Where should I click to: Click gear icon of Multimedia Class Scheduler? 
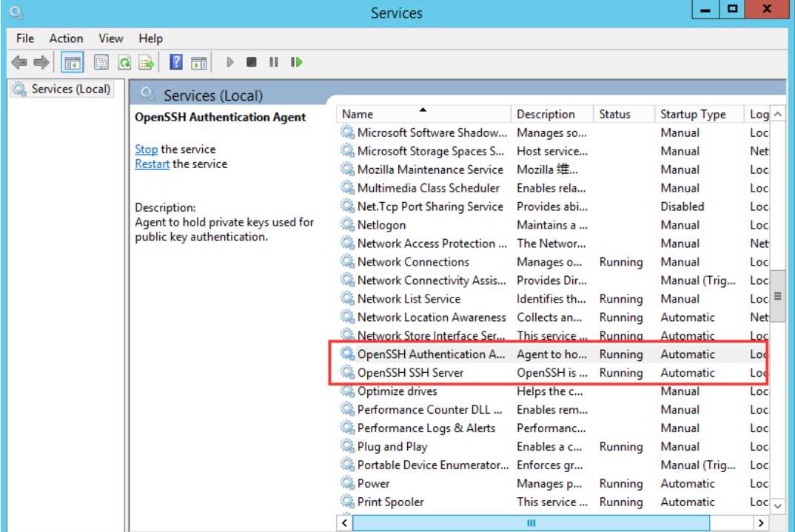tap(347, 188)
